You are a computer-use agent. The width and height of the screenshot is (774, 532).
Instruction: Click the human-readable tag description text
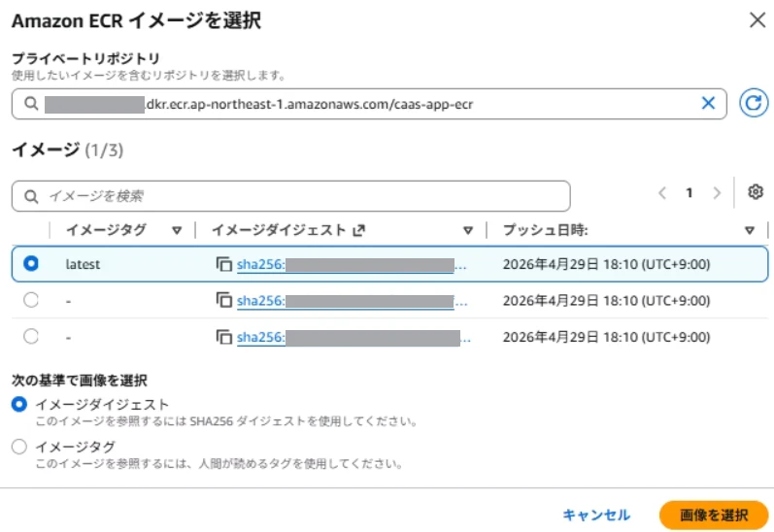pyautogui.click(x=219, y=464)
